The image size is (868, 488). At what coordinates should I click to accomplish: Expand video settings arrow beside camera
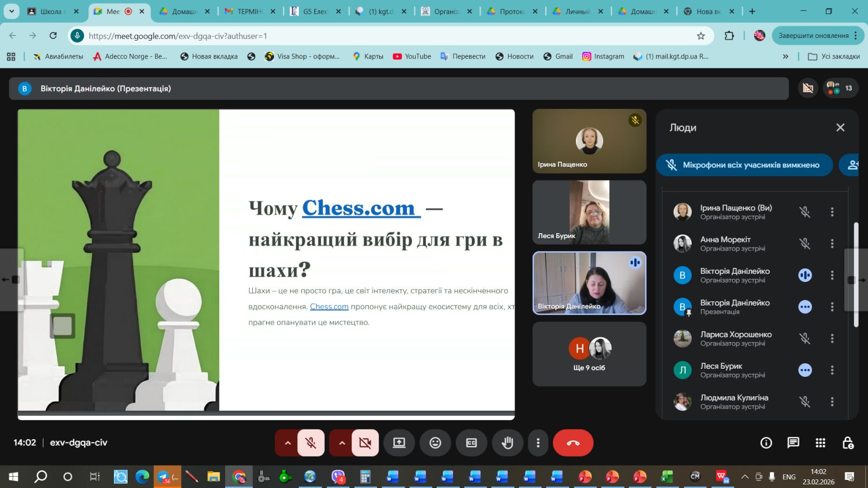click(x=342, y=443)
